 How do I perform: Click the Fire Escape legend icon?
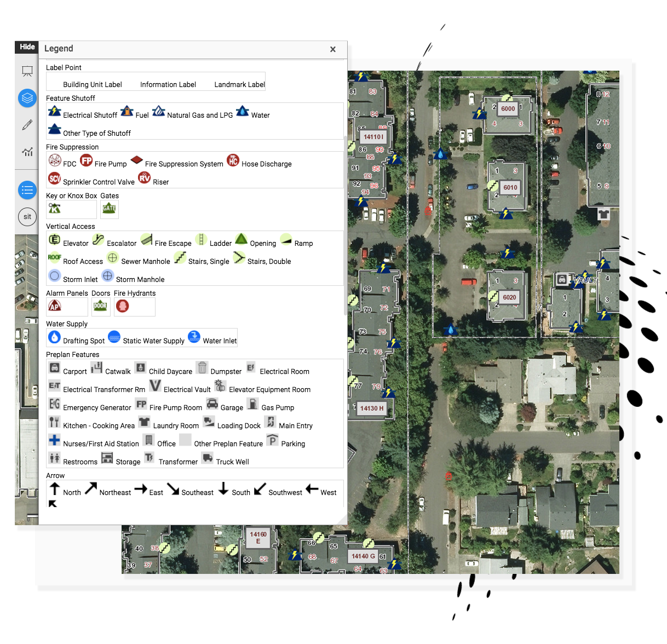(x=146, y=239)
